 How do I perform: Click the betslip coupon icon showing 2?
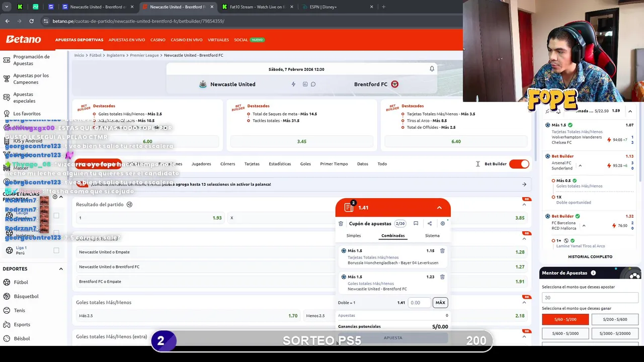349,207
